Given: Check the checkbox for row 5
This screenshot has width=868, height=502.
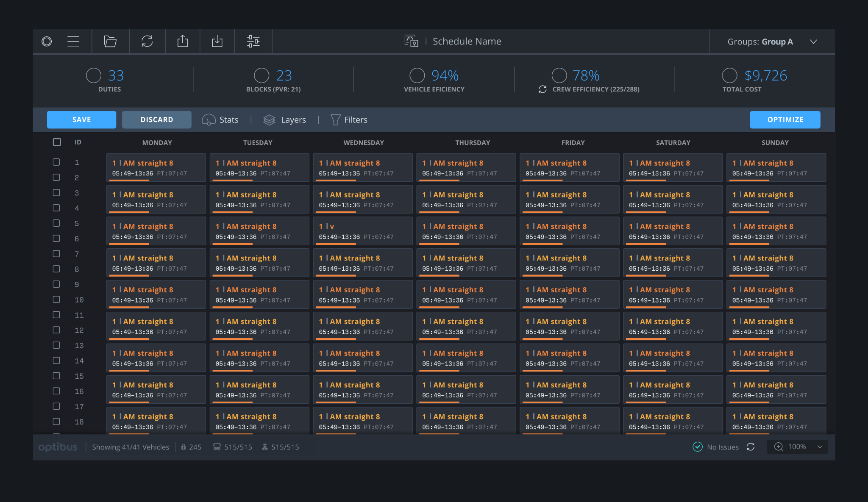Looking at the screenshot, I should point(56,223).
